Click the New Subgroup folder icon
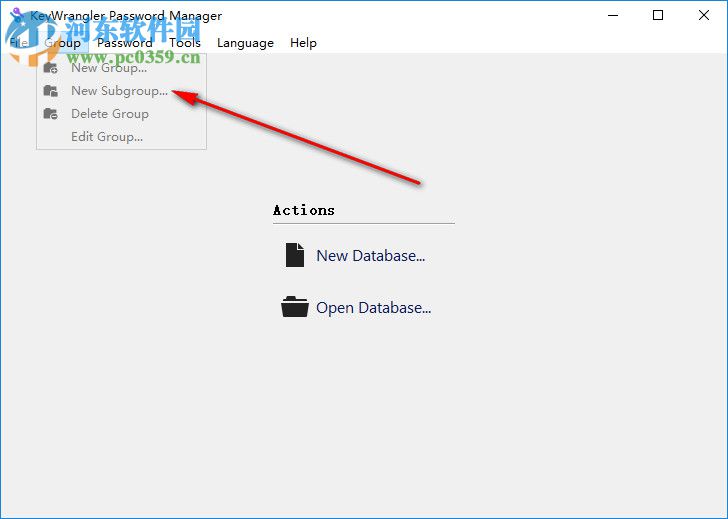 point(51,91)
